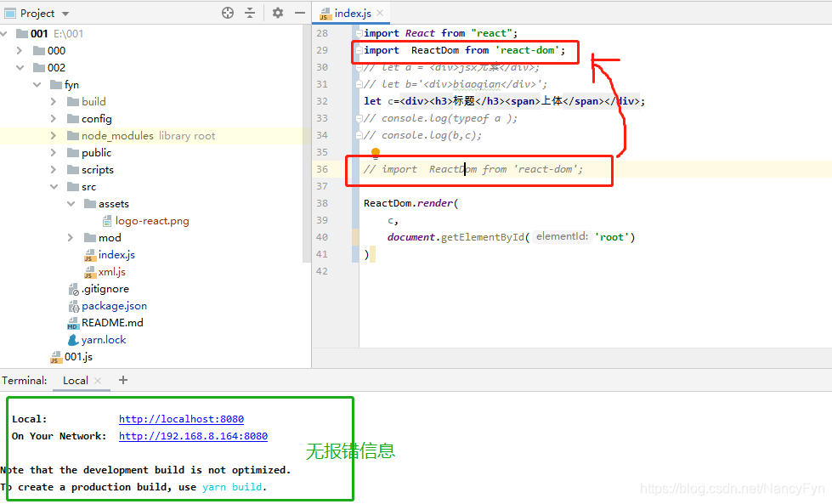This screenshot has height=504, width=832.
Task: Expand the public folder
Action: point(54,153)
